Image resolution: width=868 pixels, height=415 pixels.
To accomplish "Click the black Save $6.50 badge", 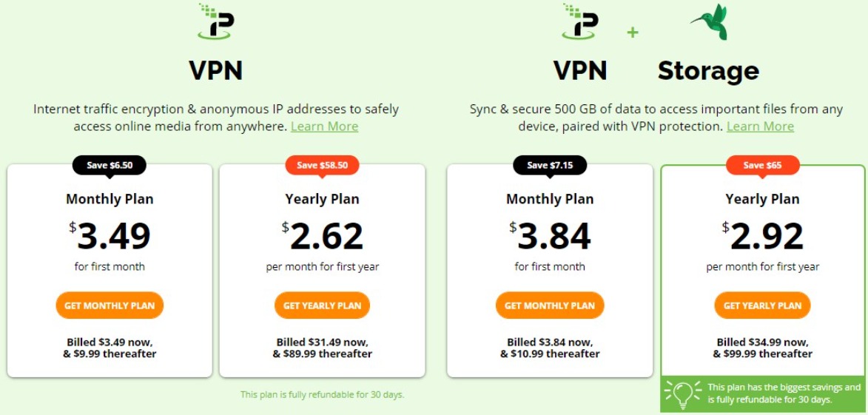I will coord(110,165).
